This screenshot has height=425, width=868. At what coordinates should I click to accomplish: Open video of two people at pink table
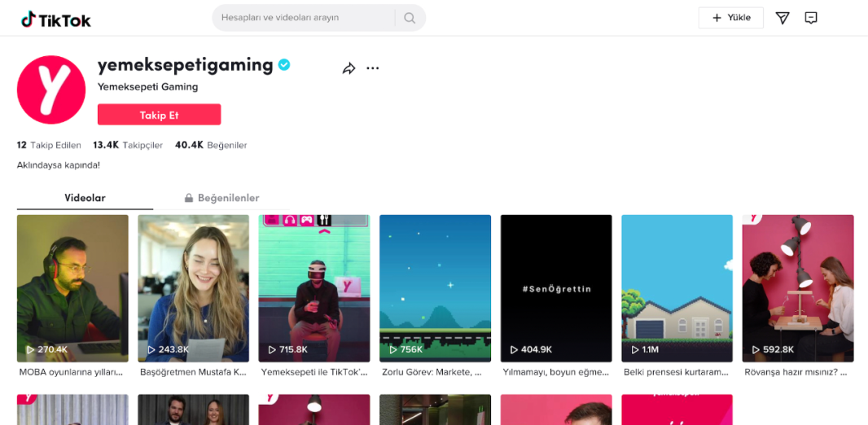798,288
